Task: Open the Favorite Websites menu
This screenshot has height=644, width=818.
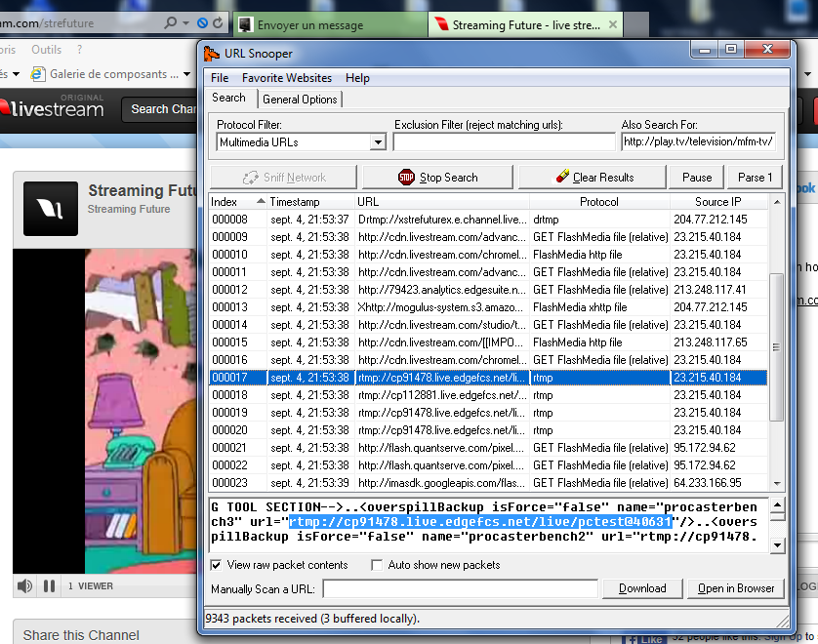Action: pyautogui.click(x=287, y=78)
